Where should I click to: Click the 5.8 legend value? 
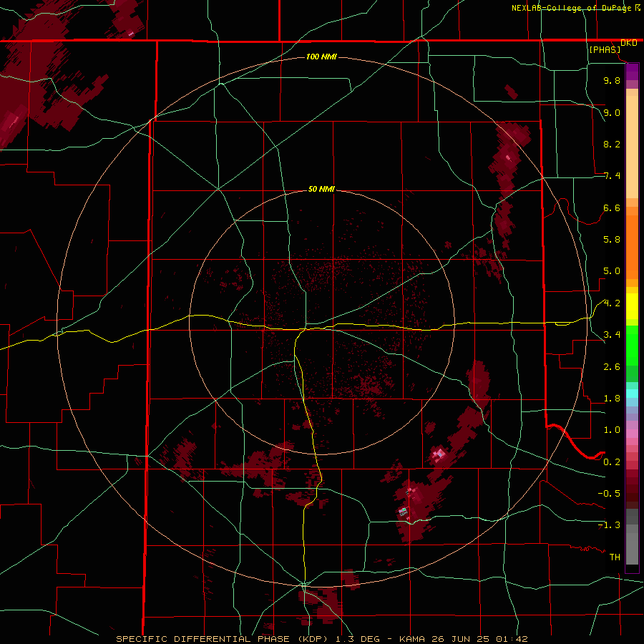(x=612, y=240)
